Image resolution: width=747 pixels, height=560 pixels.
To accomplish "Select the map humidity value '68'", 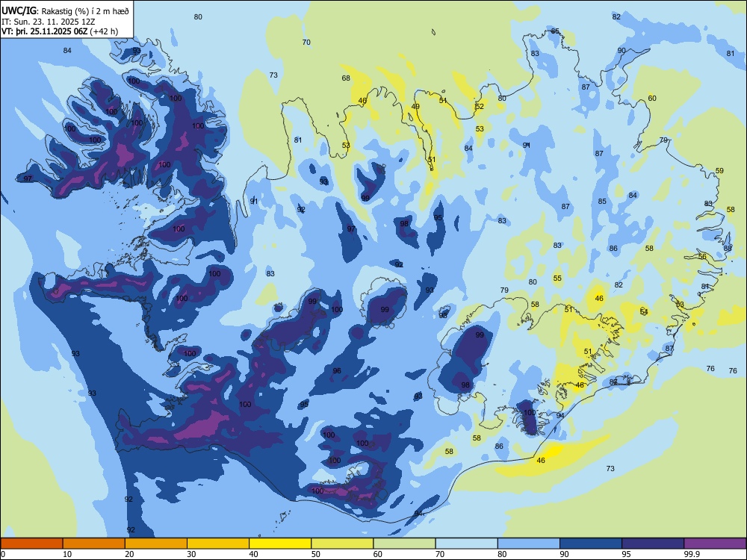I will point(346,78).
